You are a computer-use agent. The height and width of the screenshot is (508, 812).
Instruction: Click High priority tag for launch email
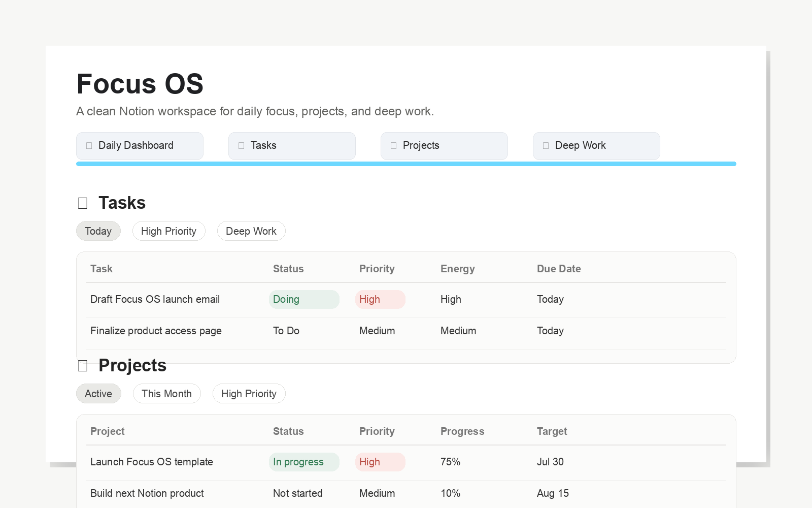point(380,299)
